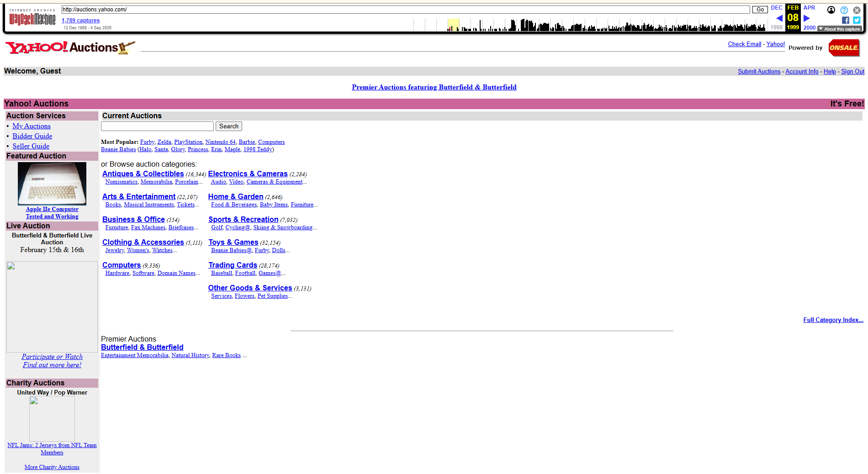868x474 pixels.
Task: Focus the Wayback URL field
Action: click(x=406, y=10)
